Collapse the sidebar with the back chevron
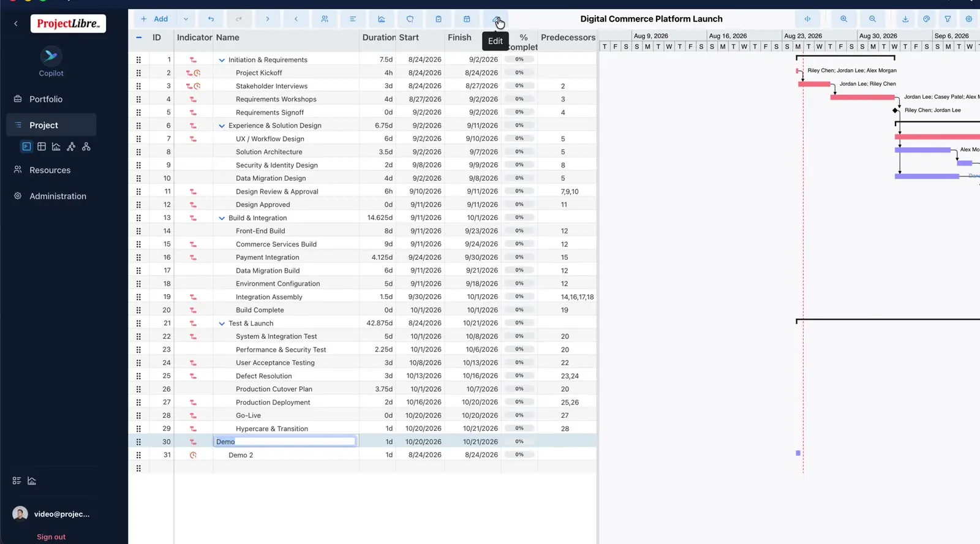The height and width of the screenshot is (544, 980). [x=16, y=24]
